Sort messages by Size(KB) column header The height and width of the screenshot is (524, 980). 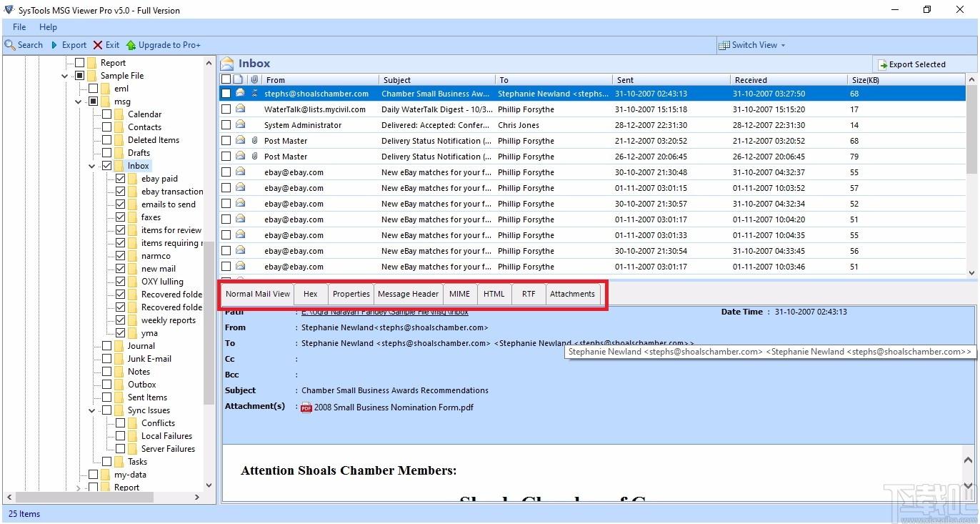(906, 80)
